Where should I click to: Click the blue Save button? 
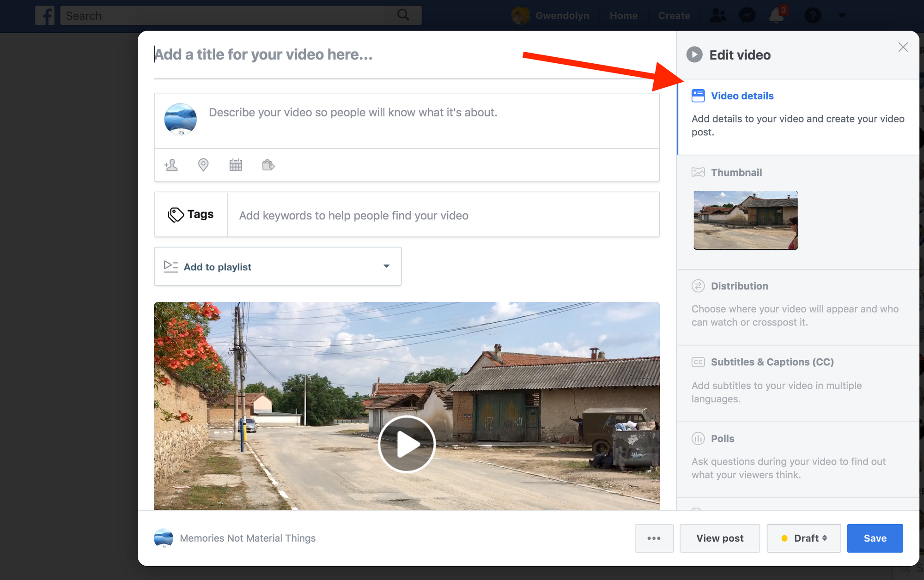(875, 538)
